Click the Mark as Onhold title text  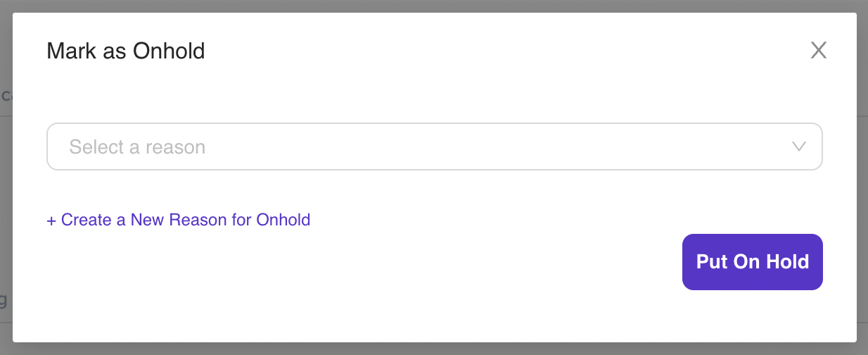125,51
